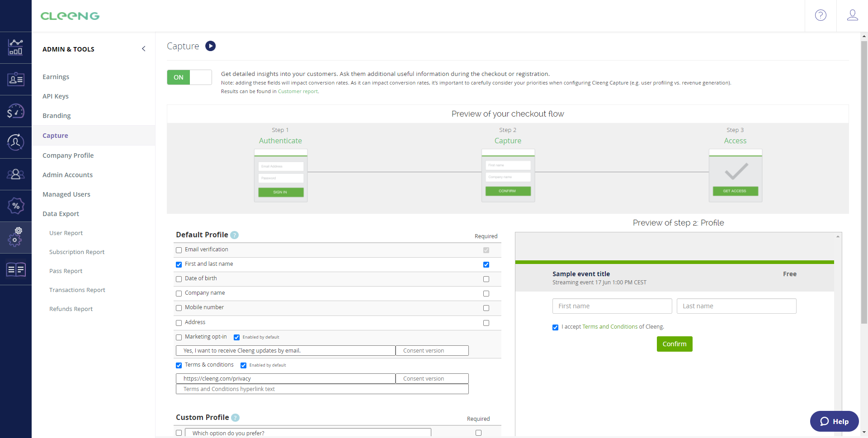This screenshot has height=438, width=868.
Task: Open Pass Report submenu item
Action: point(66,271)
